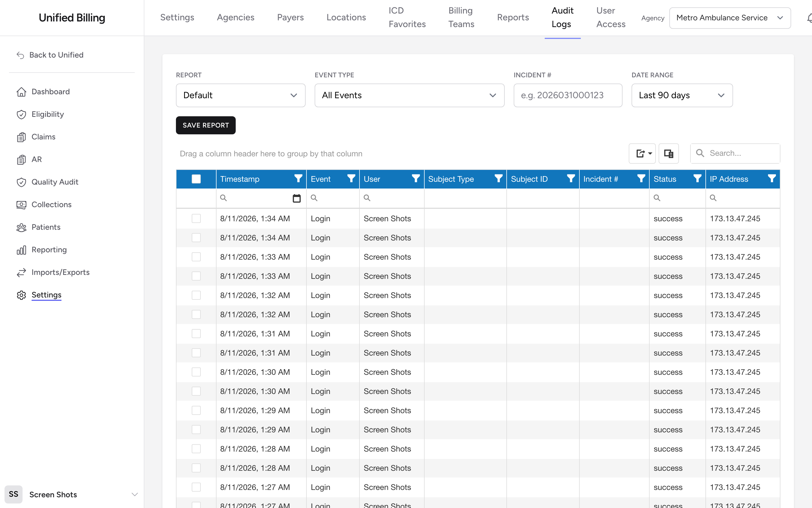Click the Eligibility shield icon
812x508 pixels.
21,114
